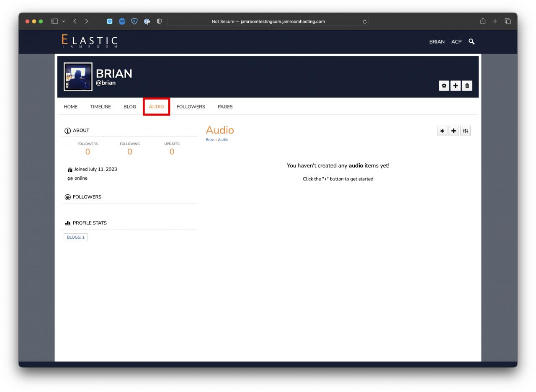Image resolution: width=536 pixels, height=392 pixels.
Task: Switch to the Timeline tab
Action: pyautogui.click(x=100, y=107)
